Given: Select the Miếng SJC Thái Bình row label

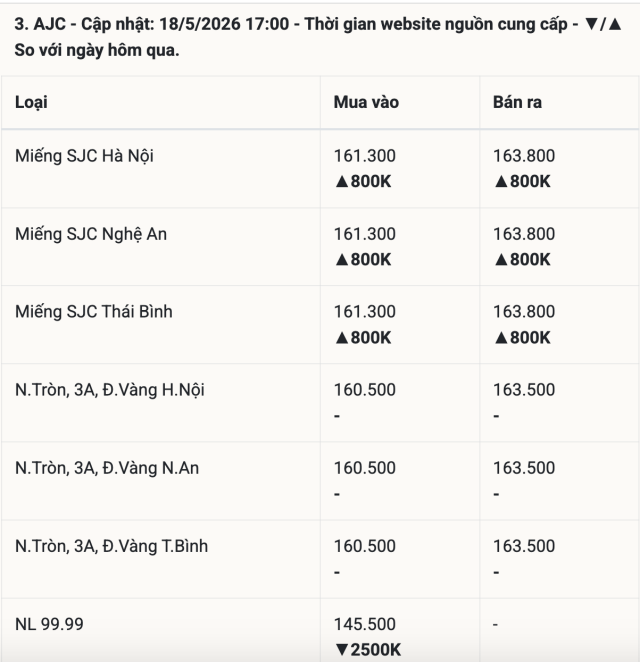Looking at the screenshot, I should [94, 312].
